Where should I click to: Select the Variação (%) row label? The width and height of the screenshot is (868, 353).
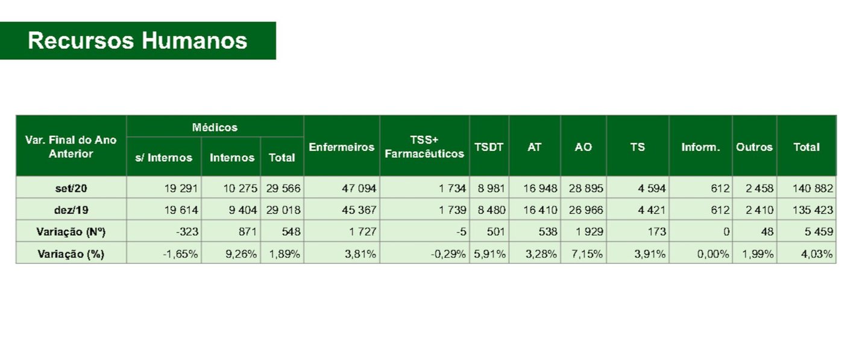(x=71, y=253)
